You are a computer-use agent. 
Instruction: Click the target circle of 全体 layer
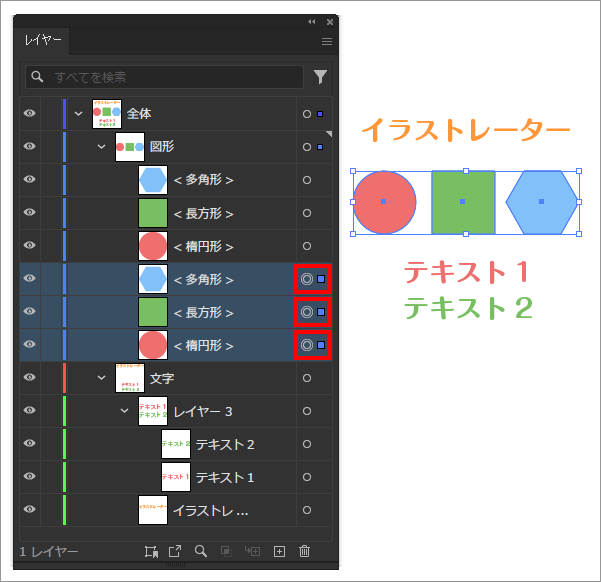pos(307,114)
